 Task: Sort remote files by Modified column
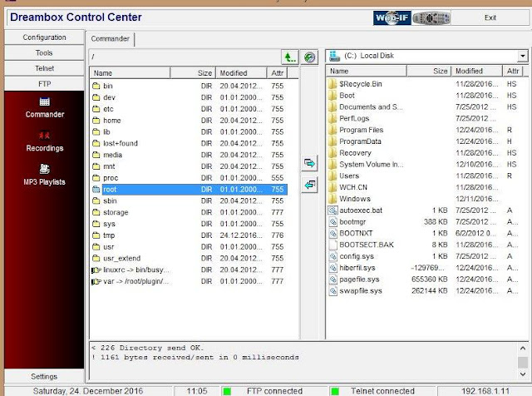click(241, 73)
